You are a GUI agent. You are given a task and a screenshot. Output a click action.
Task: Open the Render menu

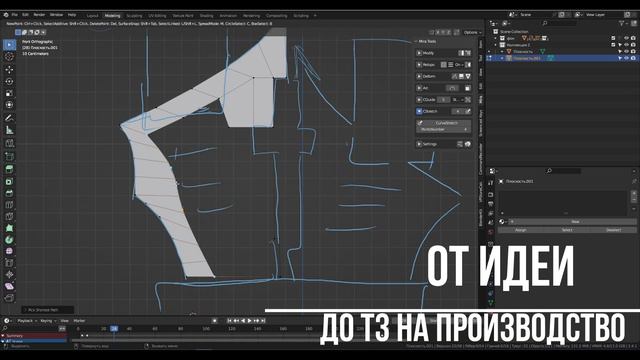[x=39, y=15]
